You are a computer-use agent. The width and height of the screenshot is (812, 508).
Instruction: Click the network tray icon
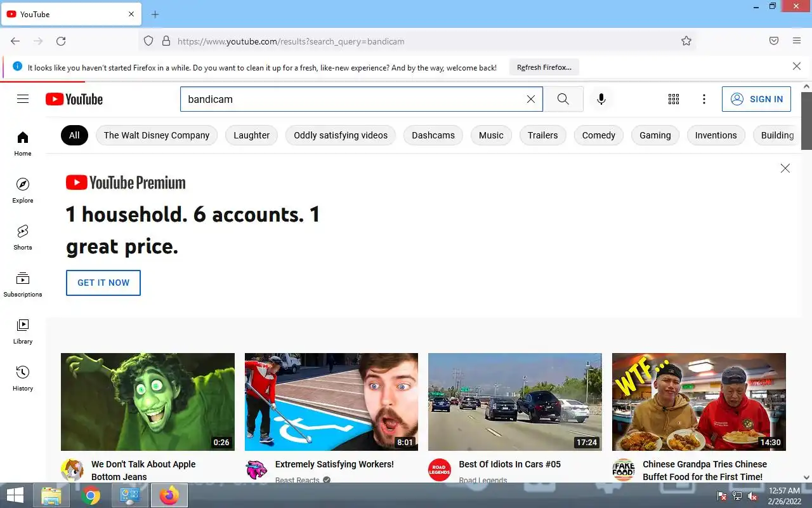[737, 496]
